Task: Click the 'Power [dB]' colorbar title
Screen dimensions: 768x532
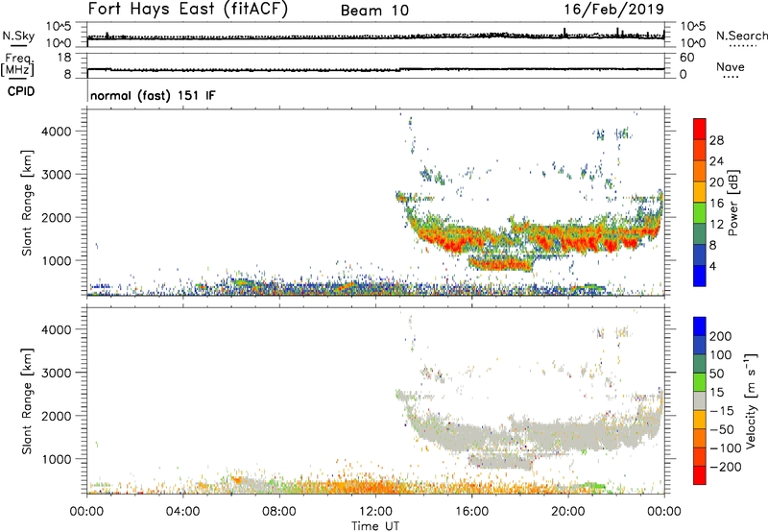Action: [x=732, y=203]
